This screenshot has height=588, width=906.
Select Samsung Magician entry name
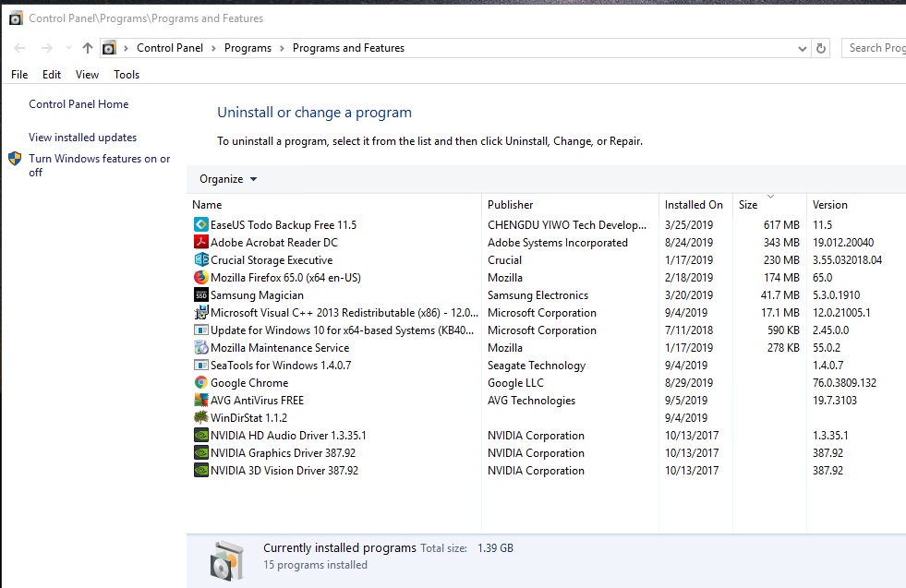click(257, 295)
